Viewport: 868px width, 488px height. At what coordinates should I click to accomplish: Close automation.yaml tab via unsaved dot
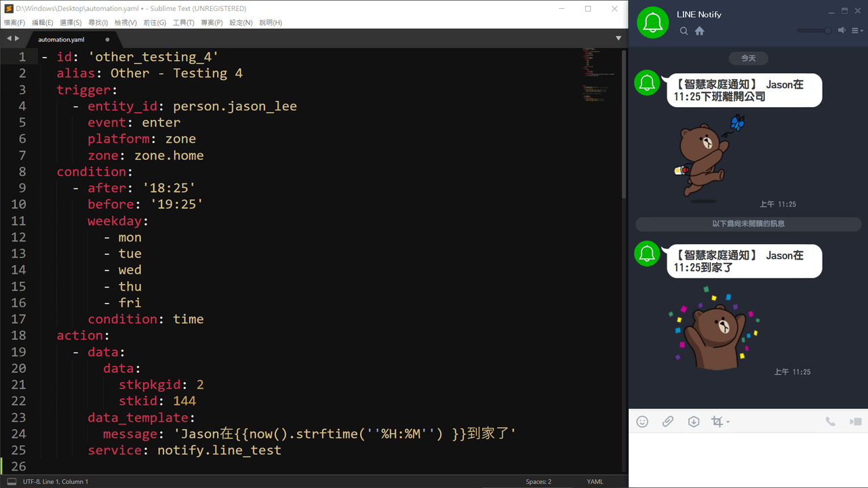click(107, 39)
